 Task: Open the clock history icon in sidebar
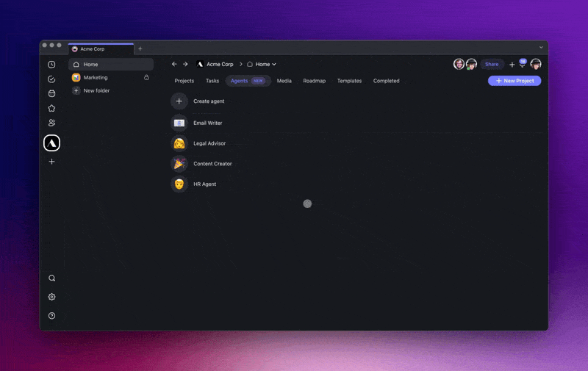[x=51, y=65]
